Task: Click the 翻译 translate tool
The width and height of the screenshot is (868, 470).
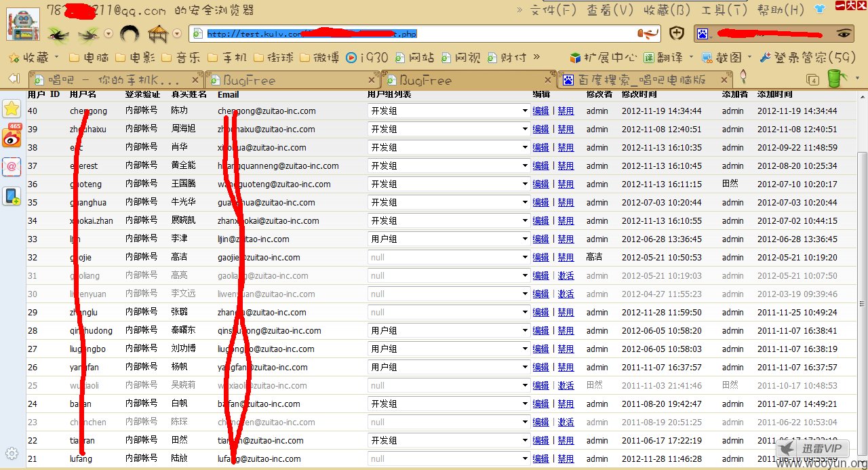Action: 664,58
